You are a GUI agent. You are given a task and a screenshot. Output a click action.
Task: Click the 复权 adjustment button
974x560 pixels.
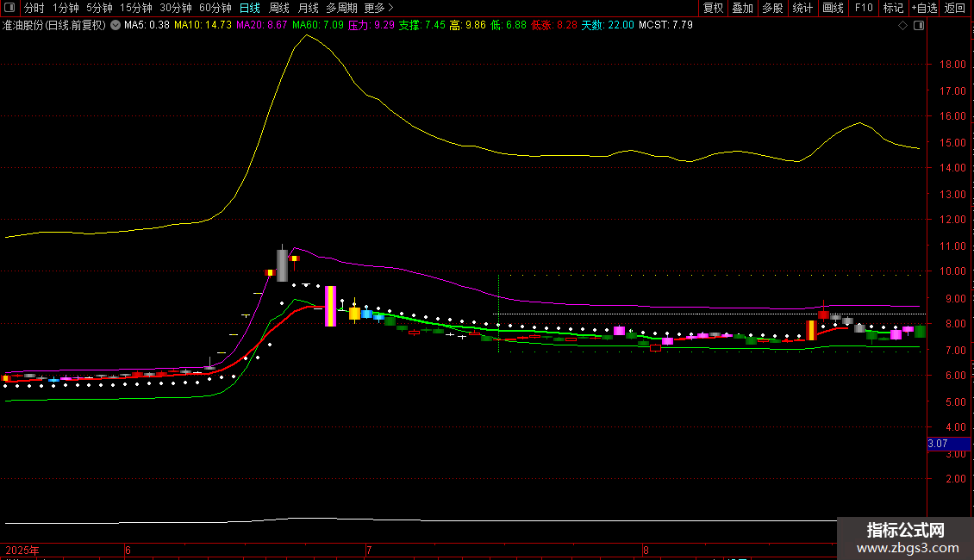[713, 8]
